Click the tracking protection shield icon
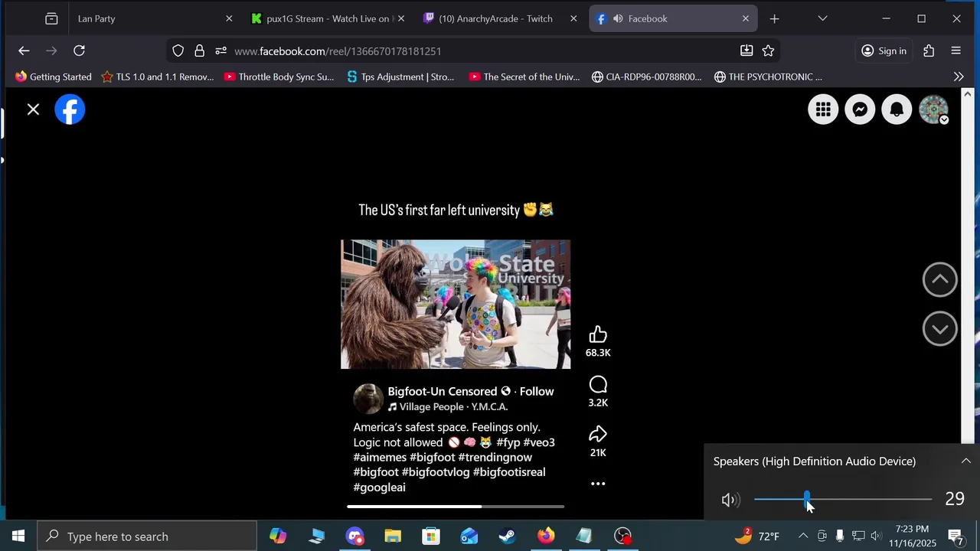 coord(178,51)
